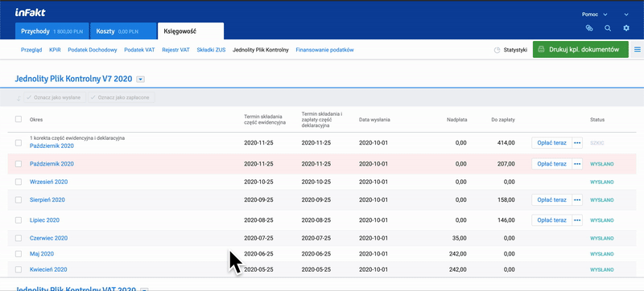
Task: Open three-dots menu for Lipiec 2020 row
Action: tap(577, 220)
